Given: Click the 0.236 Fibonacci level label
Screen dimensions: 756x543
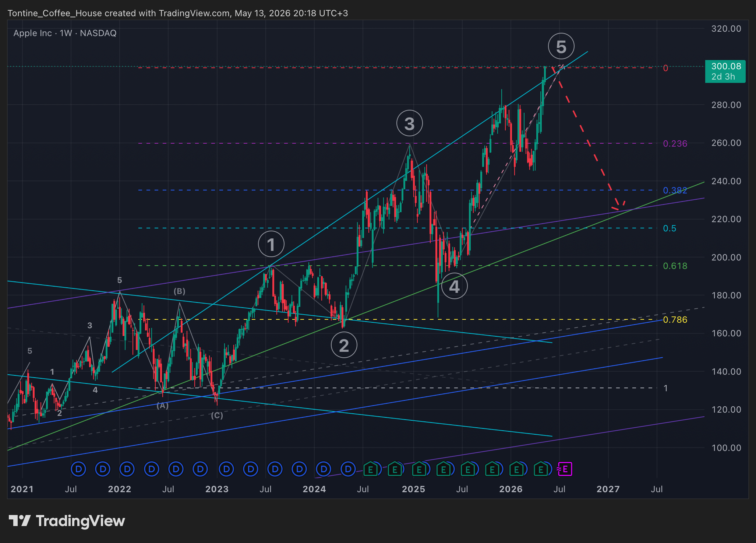Looking at the screenshot, I should [675, 144].
